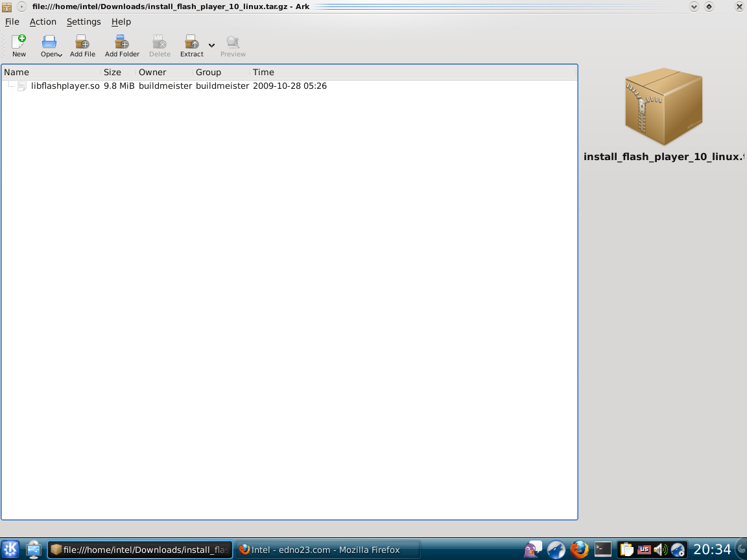The width and height of the screenshot is (747, 560).
Task: Click the buildmeister owner cell
Action: (x=165, y=86)
